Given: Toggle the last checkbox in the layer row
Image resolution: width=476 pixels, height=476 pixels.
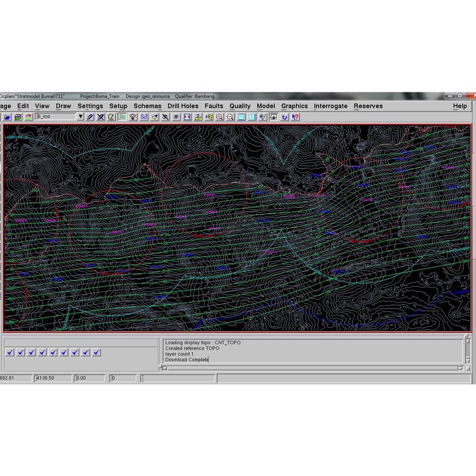Looking at the screenshot, I should click(96, 353).
